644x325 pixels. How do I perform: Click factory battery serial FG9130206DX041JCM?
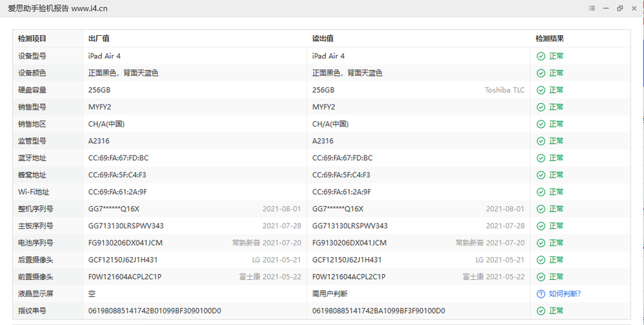point(125,243)
